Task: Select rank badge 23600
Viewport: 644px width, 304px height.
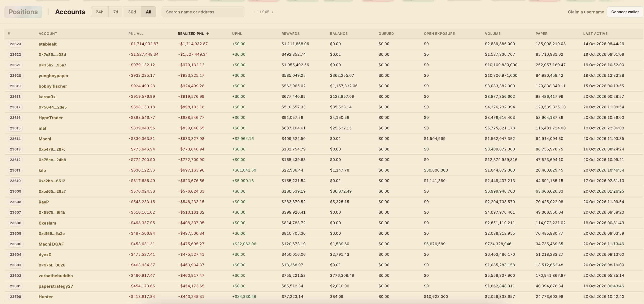Action: (15, 244)
